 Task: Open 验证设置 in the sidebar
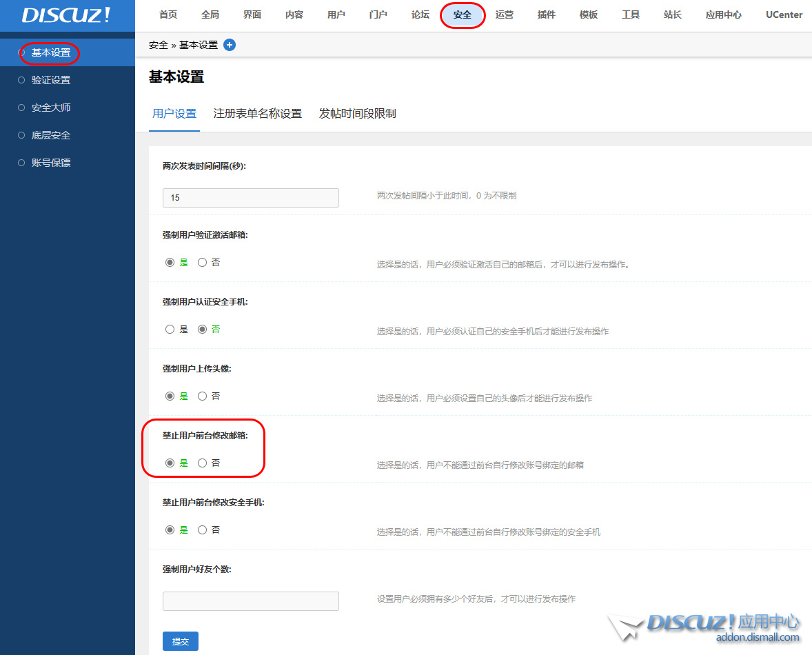pyautogui.click(x=51, y=80)
